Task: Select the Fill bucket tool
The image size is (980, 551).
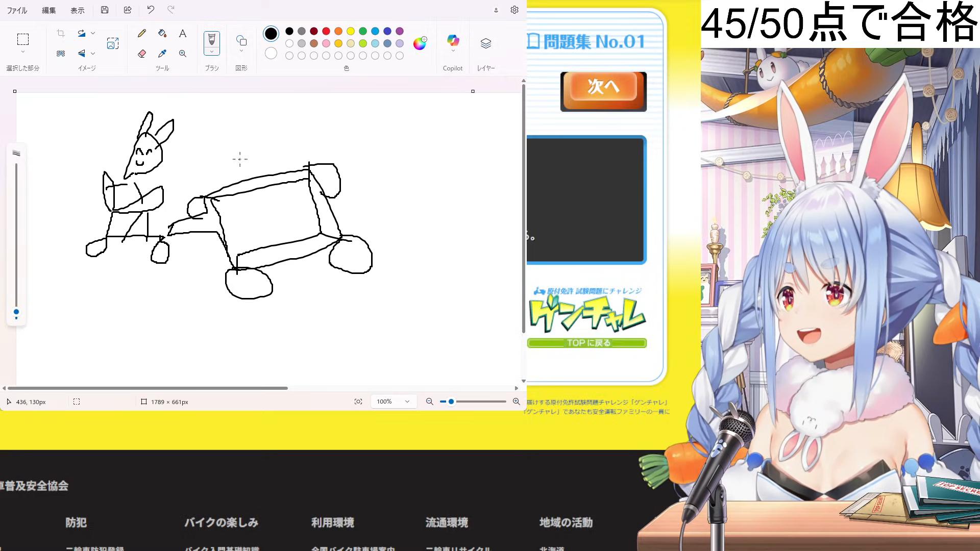Action: click(x=162, y=34)
